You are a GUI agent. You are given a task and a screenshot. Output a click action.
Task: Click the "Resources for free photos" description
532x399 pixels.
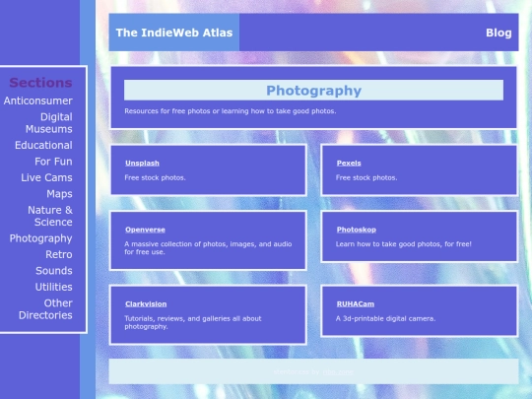[231, 111]
